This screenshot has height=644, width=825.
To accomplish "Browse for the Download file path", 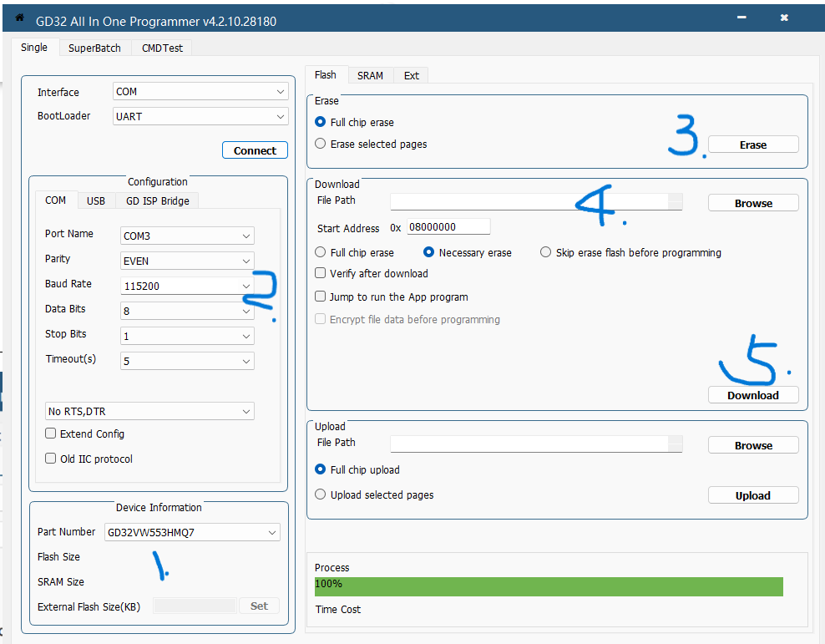I will point(752,203).
